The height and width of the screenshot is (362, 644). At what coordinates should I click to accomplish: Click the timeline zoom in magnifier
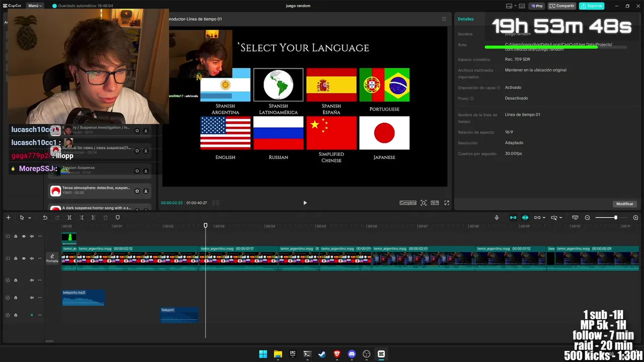tap(635, 218)
